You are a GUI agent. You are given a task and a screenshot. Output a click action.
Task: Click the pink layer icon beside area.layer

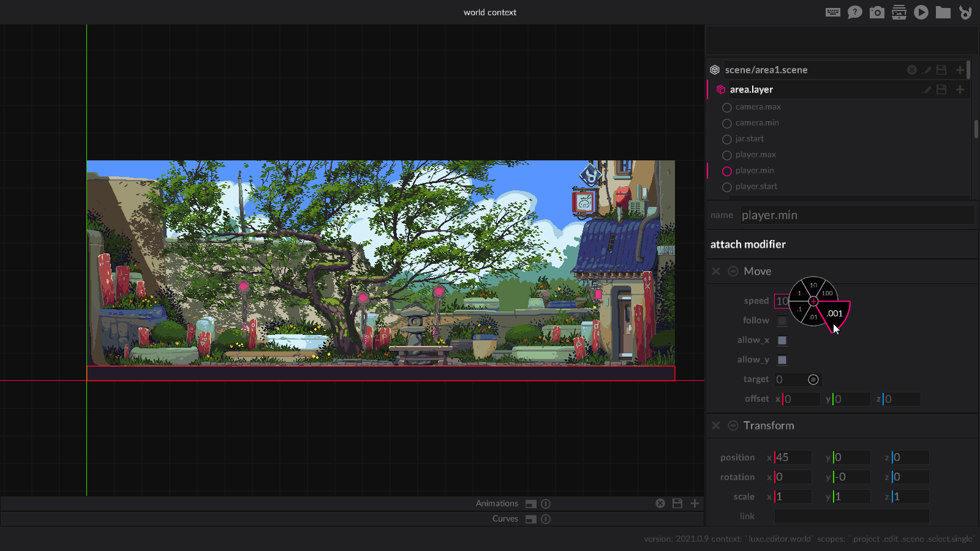[721, 89]
